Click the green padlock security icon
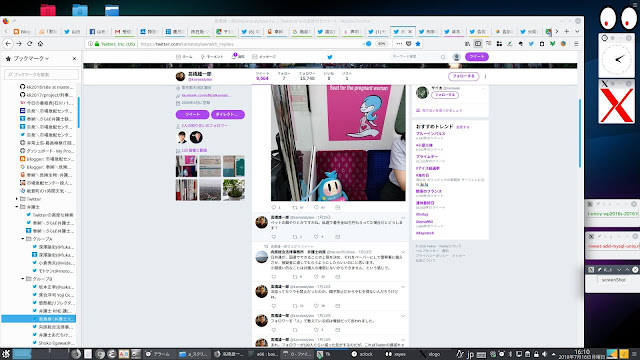The width and height of the screenshot is (640, 360). coord(97,44)
